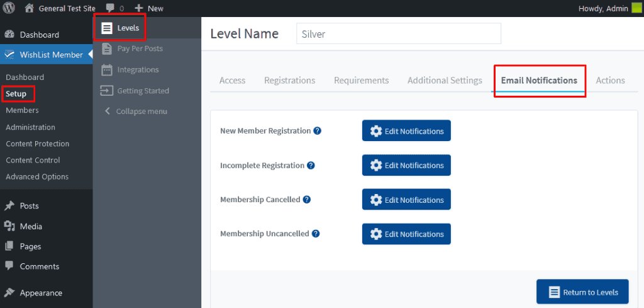Open Pay Per Posts in setup menu
Image resolution: width=644 pixels, height=308 pixels.
(140, 48)
